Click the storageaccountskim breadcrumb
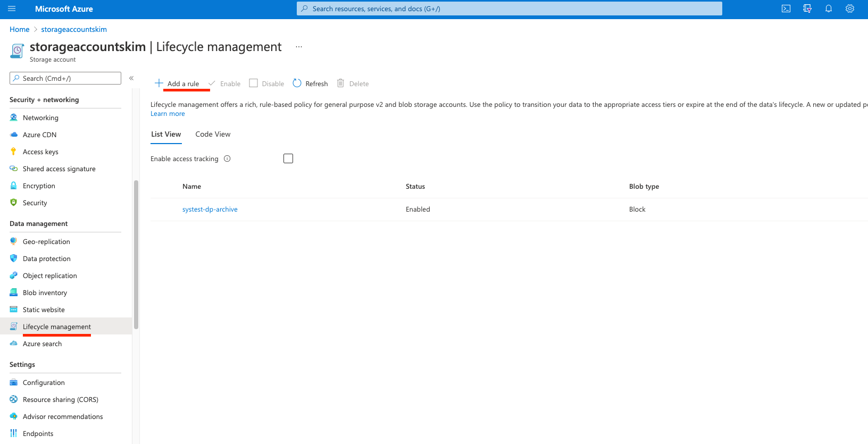 (x=74, y=29)
